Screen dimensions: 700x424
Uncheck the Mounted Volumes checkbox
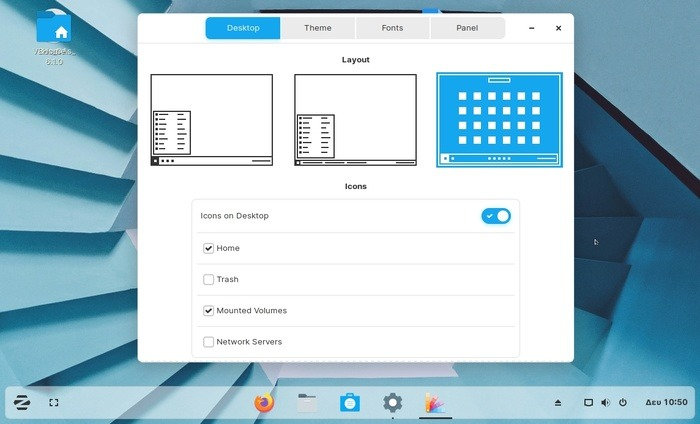coord(208,311)
